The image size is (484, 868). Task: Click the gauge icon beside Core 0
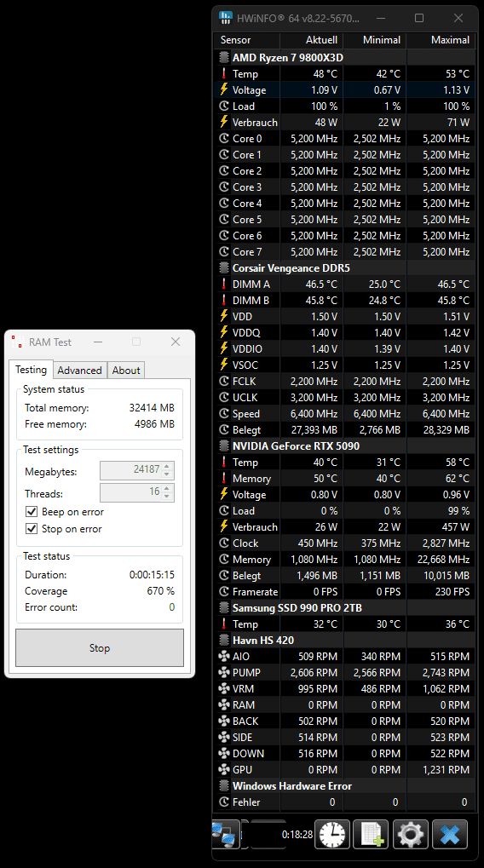224,138
